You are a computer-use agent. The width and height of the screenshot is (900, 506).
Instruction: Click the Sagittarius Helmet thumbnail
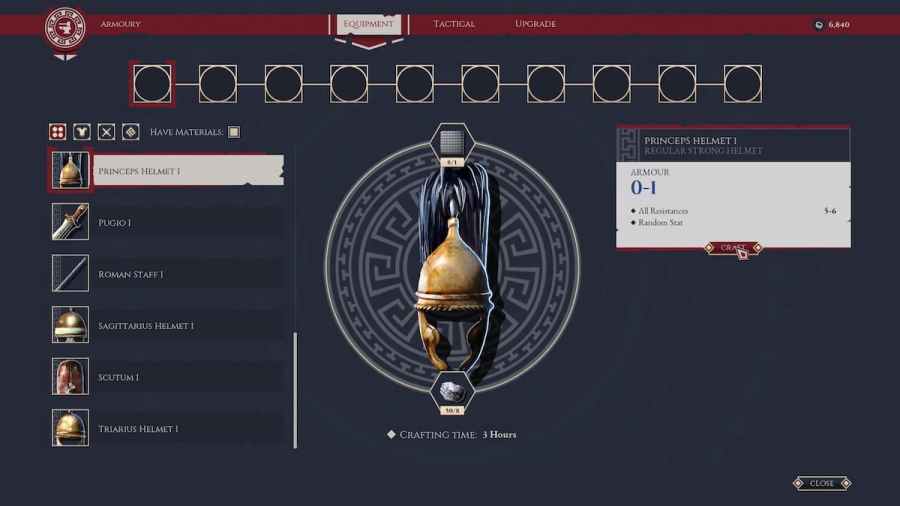click(x=71, y=325)
